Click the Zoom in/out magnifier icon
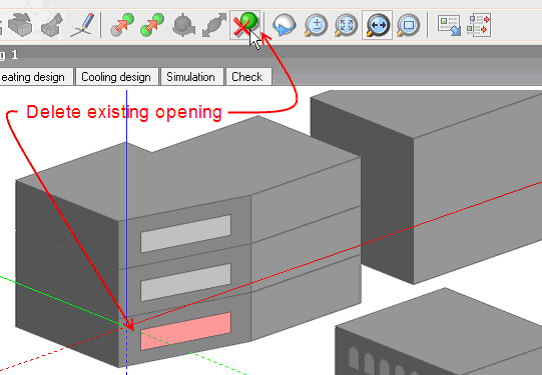542x375 pixels. [x=316, y=25]
